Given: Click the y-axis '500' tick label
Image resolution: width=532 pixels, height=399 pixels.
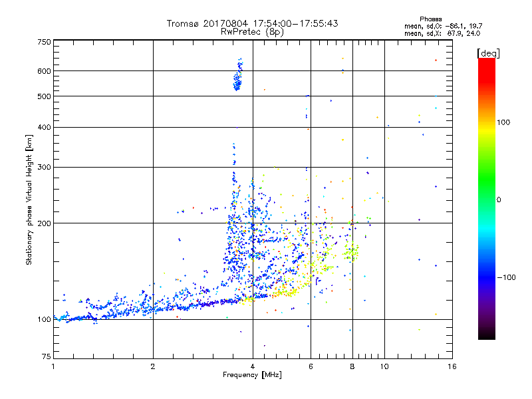Looking at the screenshot, I should point(44,96).
